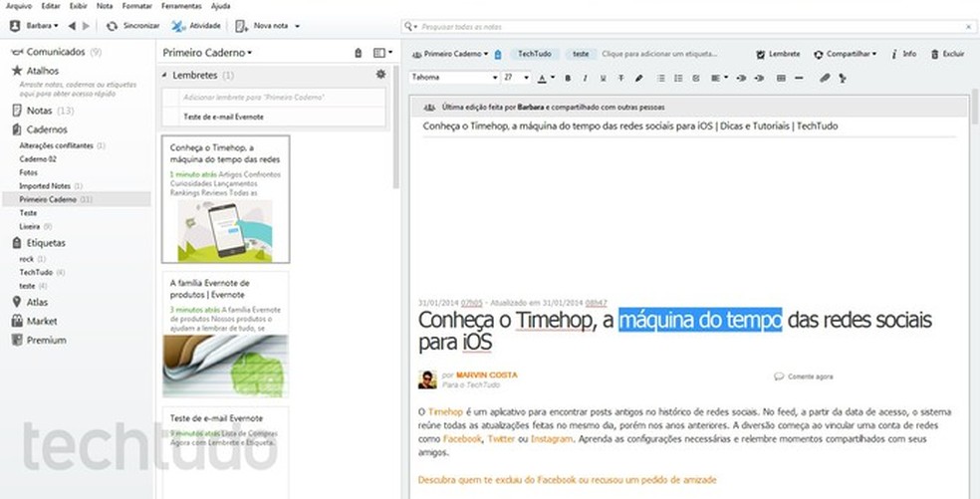Go forward with the right arrow
Image resolution: width=980 pixels, height=499 pixels.
click(87, 26)
